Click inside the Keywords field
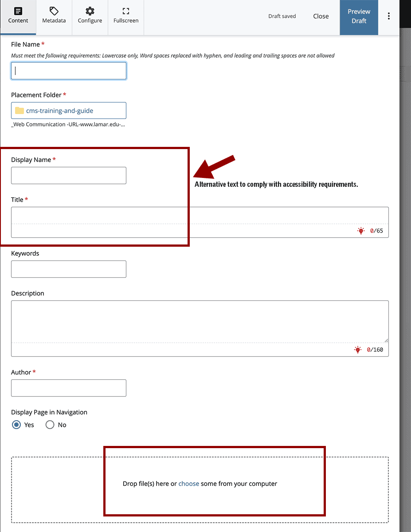The width and height of the screenshot is (411, 532). pyautogui.click(x=68, y=269)
